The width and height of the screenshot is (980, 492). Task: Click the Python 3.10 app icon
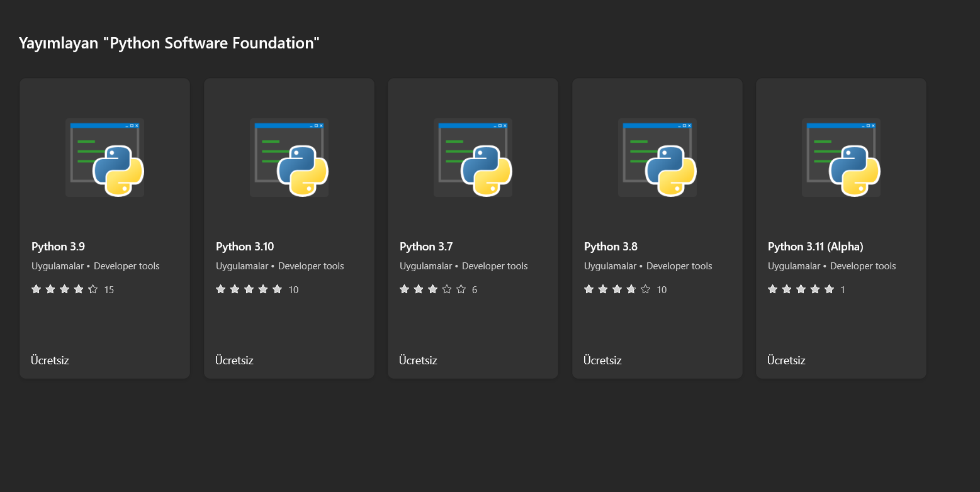[289, 158]
